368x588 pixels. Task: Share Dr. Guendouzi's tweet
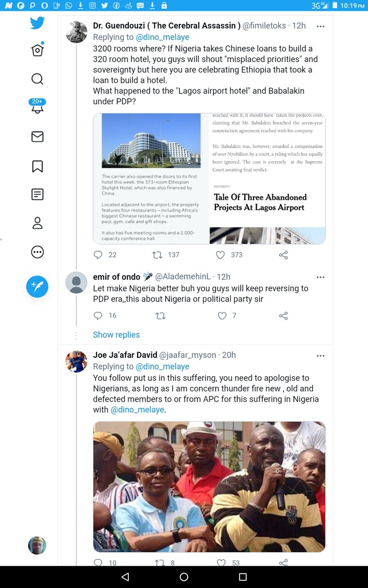284,255
